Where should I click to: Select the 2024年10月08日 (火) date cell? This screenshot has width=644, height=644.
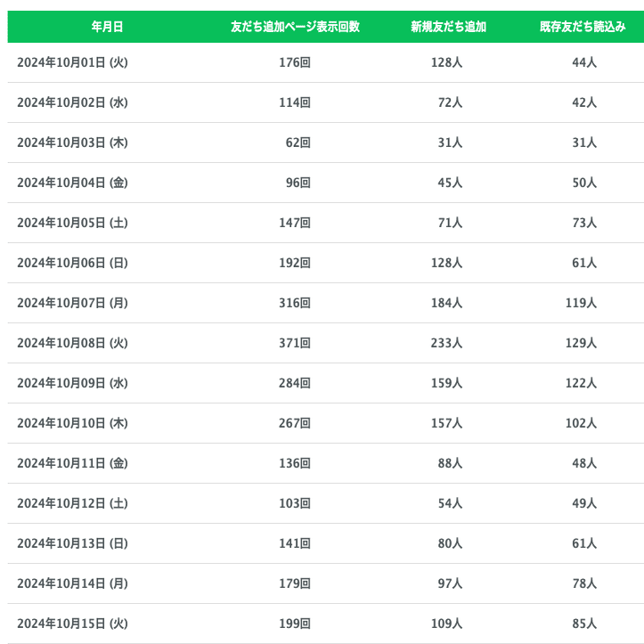[72, 343]
